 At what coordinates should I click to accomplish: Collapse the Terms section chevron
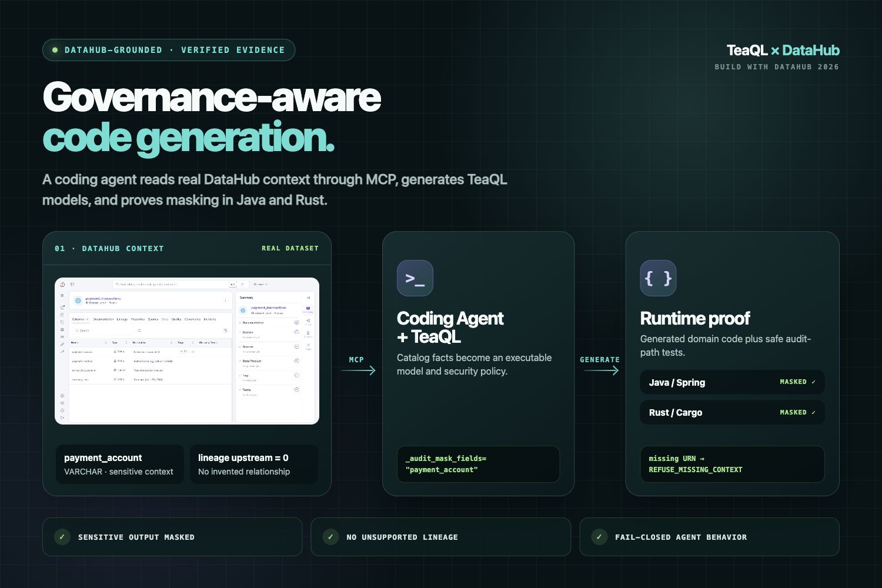coord(240,390)
